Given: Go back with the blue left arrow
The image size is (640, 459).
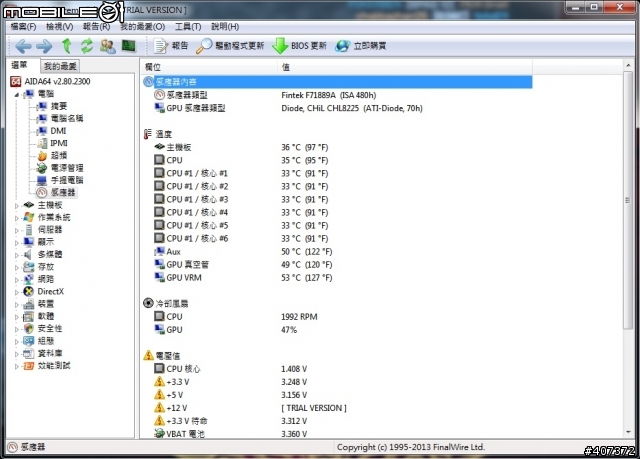Looking at the screenshot, I should point(23,46).
